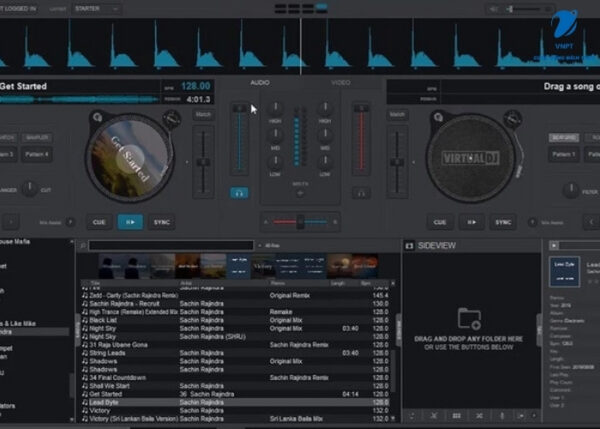The width and height of the screenshot is (600, 429).
Task: Click left channel HIGH EQ knob
Action: pyautogui.click(x=275, y=109)
